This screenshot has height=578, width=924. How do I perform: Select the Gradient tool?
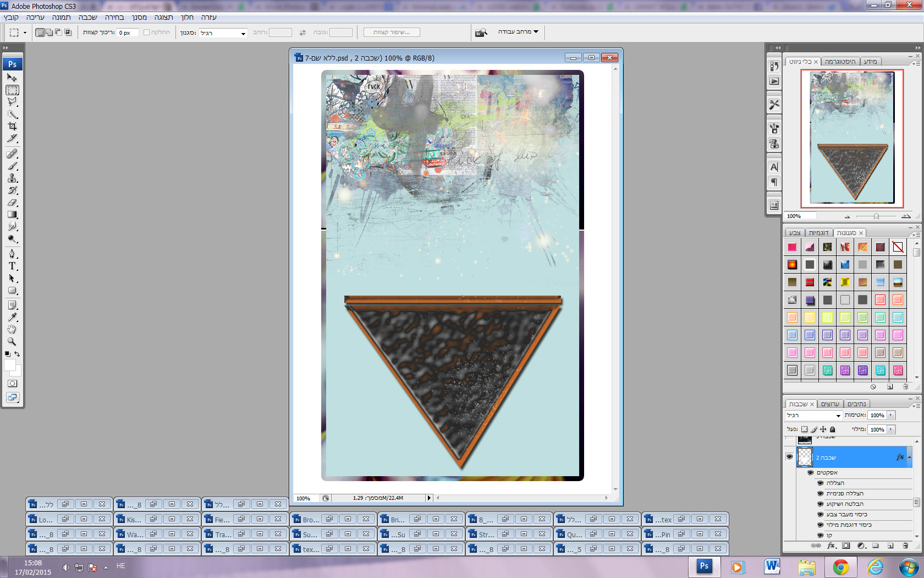coord(12,215)
